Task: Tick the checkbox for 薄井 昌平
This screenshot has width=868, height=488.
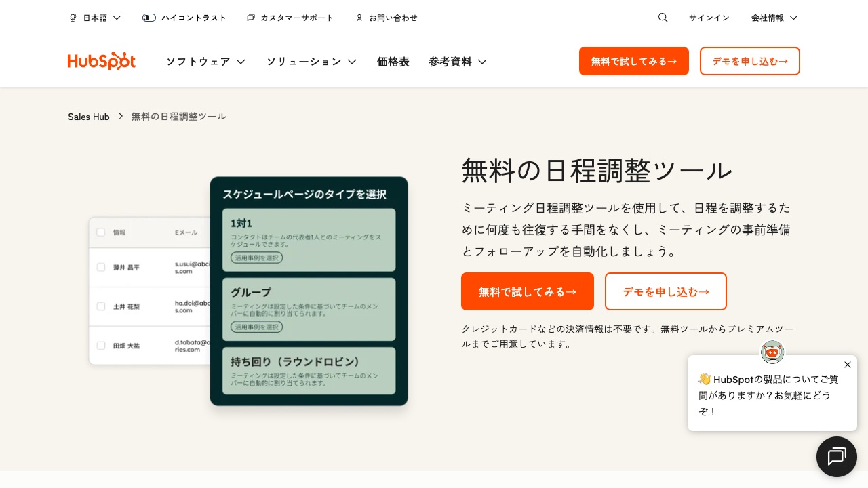Action: click(x=100, y=267)
